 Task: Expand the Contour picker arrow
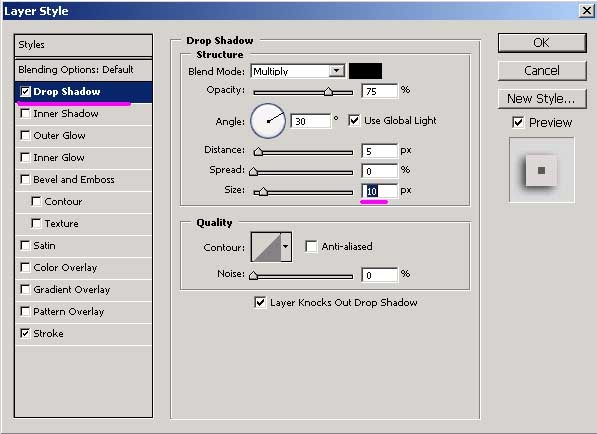pos(286,247)
